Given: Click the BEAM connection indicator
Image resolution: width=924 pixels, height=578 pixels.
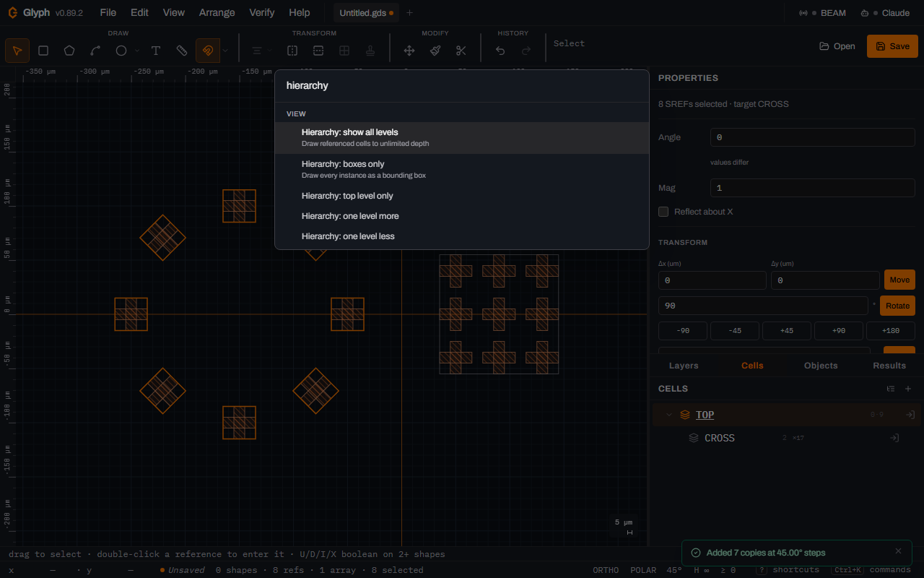Looking at the screenshot, I should point(823,13).
